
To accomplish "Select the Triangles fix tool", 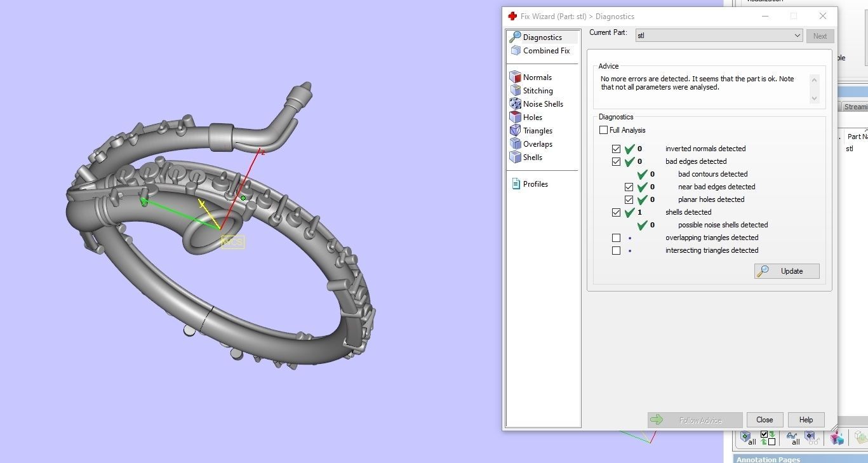I will pos(537,130).
